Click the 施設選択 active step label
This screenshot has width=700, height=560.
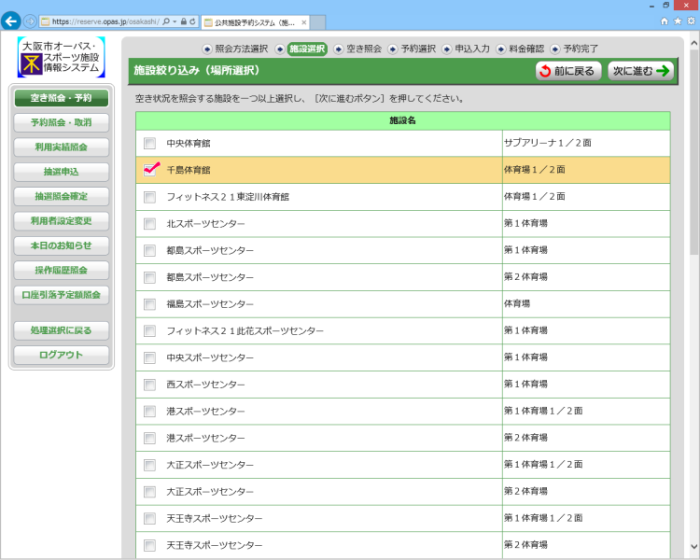(x=307, y=49)
